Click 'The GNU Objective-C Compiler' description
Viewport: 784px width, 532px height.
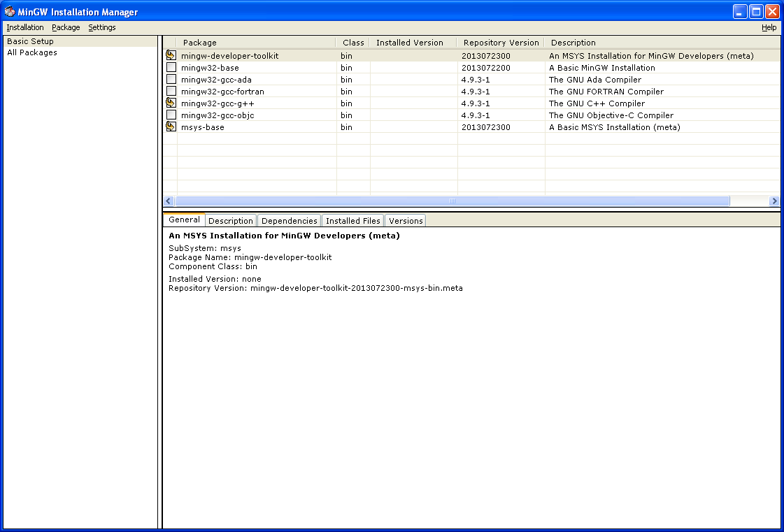point(611,115)
